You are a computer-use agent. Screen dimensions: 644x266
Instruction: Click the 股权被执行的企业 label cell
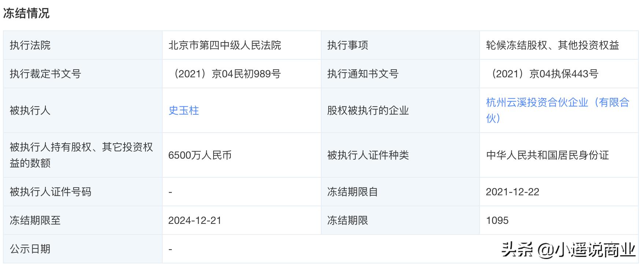[368, 110]
